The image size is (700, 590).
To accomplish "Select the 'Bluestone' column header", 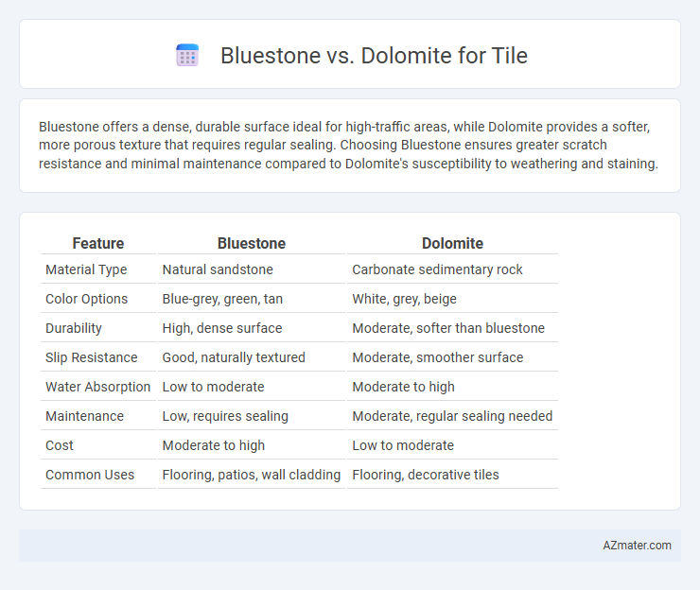I will pyautogui.click(x=252, y=243).
